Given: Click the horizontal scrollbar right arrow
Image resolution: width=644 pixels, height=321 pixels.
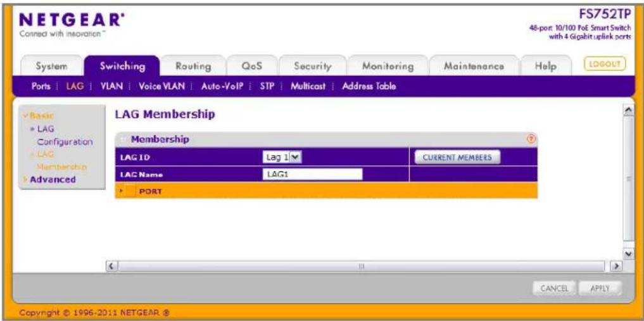Looking at the screenshot, I should pyautogui.click(x=617, y=265).
